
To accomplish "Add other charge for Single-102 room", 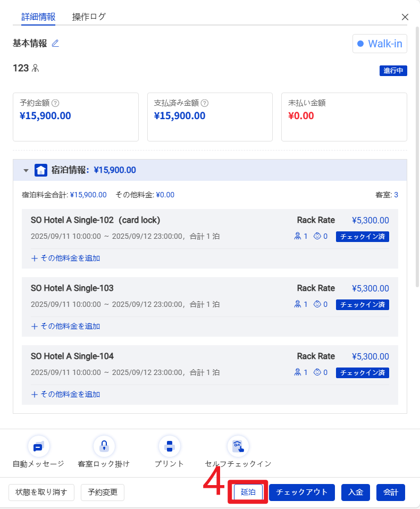I will [x=65, y=258].
